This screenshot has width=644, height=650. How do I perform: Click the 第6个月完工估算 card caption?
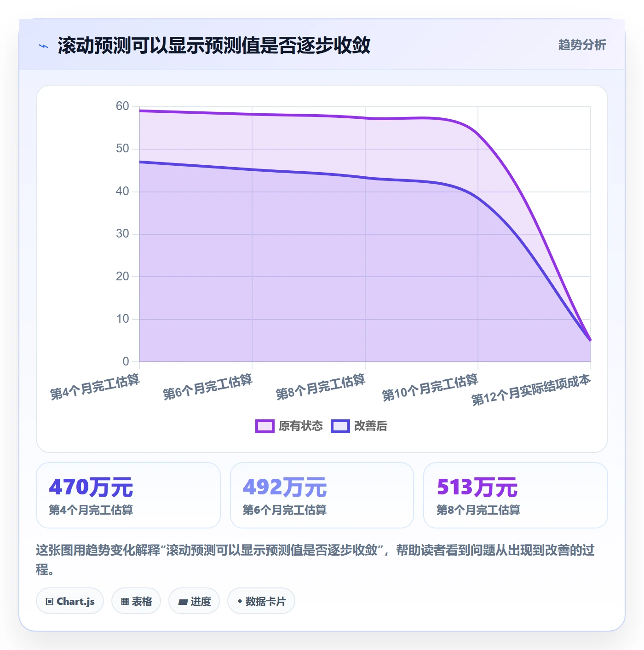click(285, 510)
